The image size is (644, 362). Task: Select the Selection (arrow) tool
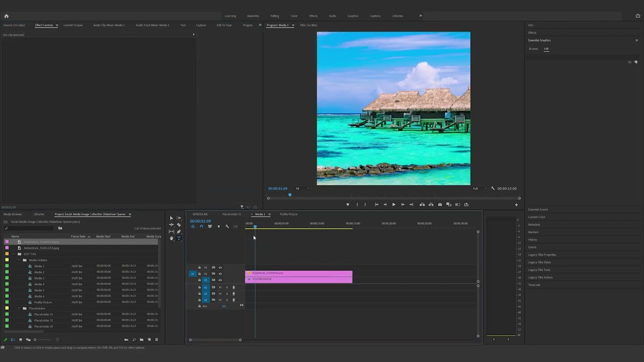point(171,218)
